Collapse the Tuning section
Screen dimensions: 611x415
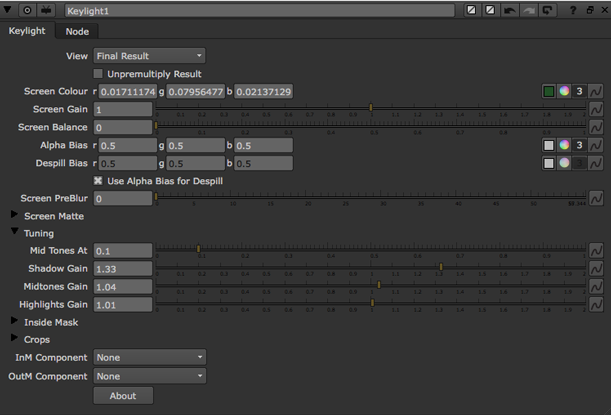coord(14,231)
